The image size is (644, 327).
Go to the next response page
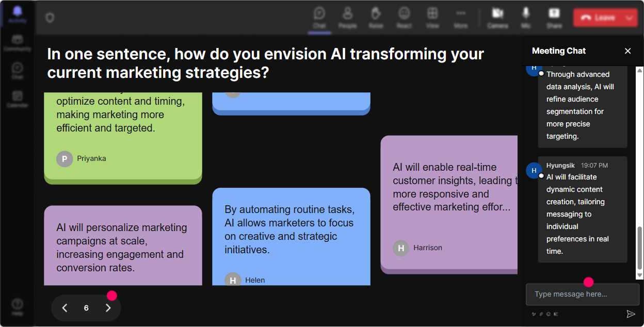[108, 308]
